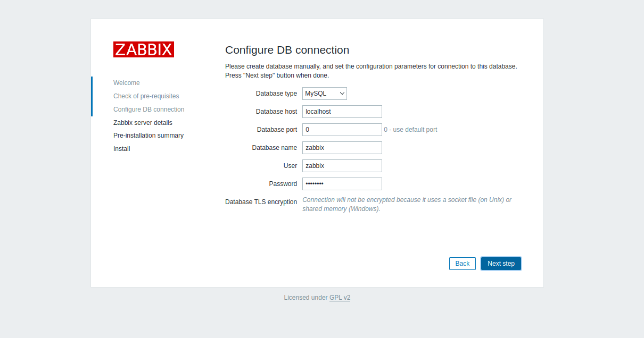
Task: Select the Welcome step in sidebar
Action: pos(127,83)
